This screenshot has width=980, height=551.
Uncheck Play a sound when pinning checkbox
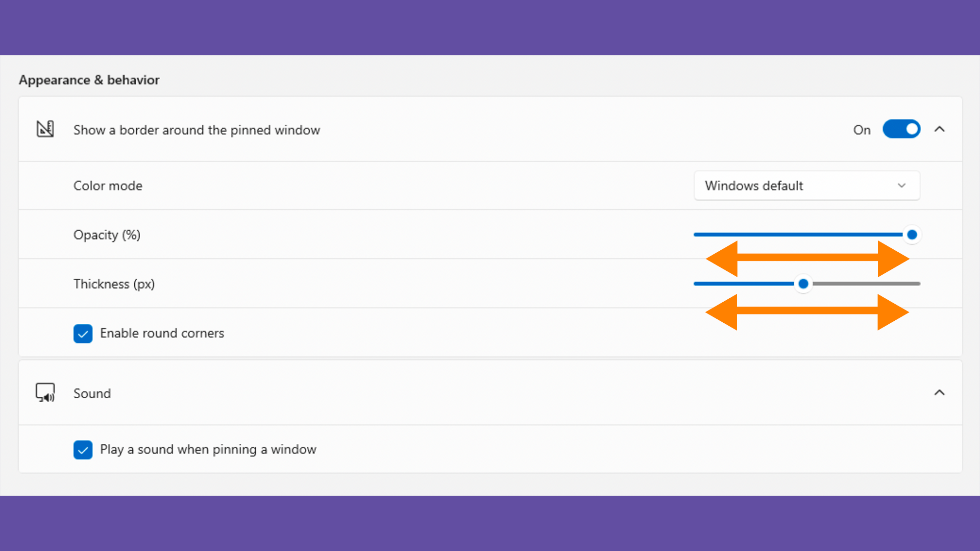click(x=83, y=450)
